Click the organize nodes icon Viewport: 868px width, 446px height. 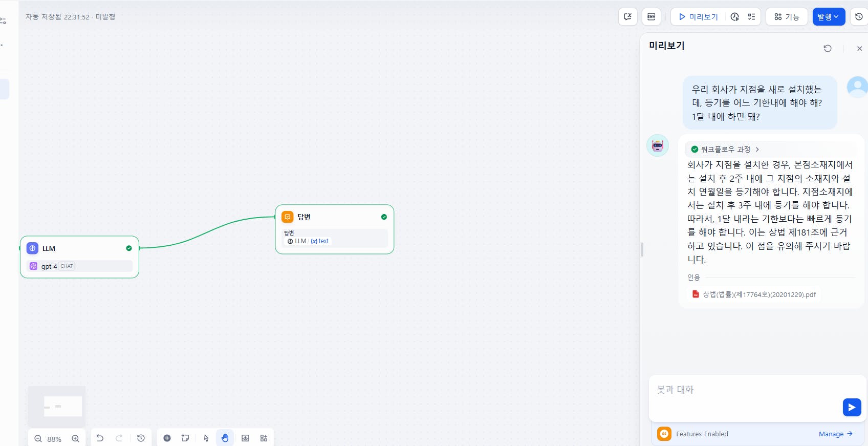[264, 438]
